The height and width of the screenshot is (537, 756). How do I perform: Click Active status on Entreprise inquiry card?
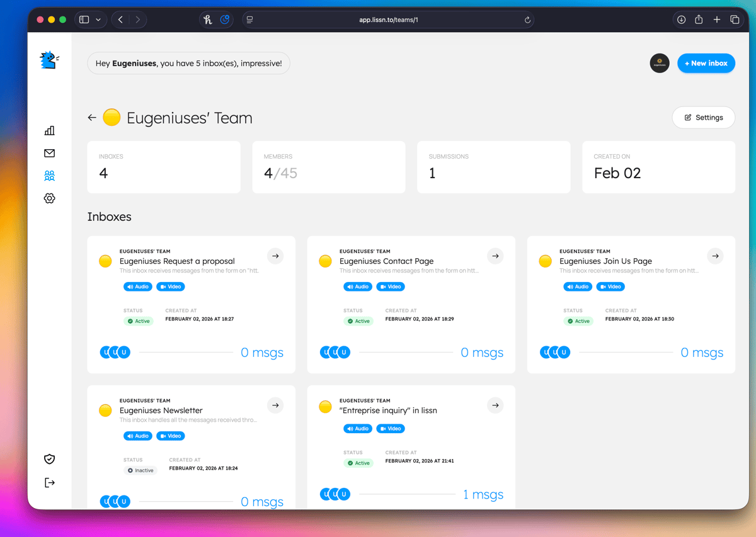click(x=358, y=463)
